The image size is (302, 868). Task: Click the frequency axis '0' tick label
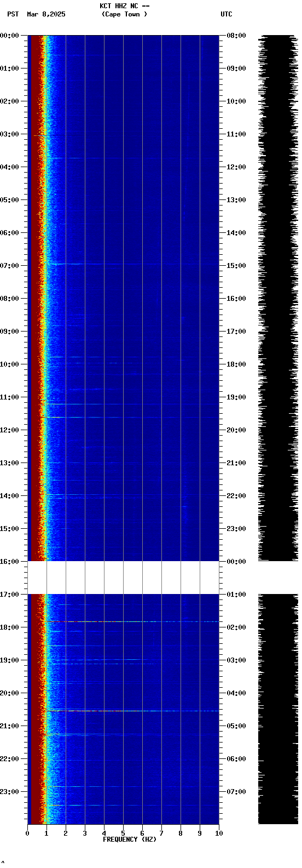pos(27,833)
